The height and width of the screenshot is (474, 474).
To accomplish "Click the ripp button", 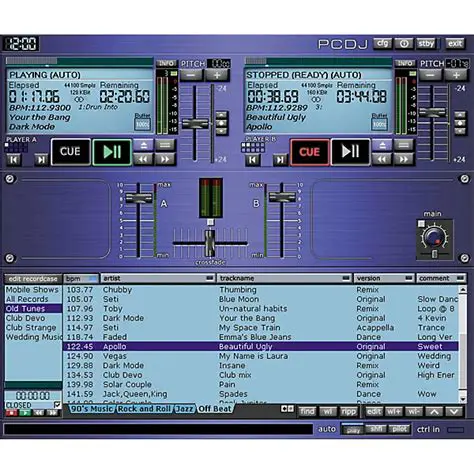I will coord(349,412).
